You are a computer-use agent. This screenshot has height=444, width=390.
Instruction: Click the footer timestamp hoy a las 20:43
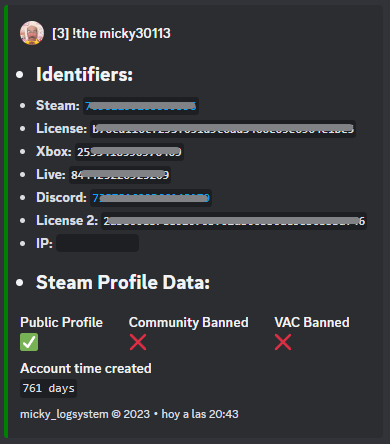[x=200, y=414]
